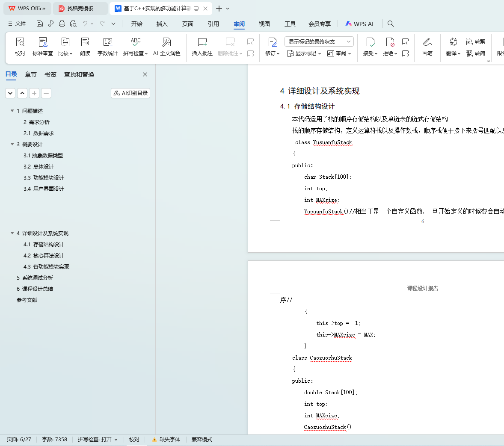Open 字数统计 word count
Viewport: 504px width, 446px height.
[108, 47]
